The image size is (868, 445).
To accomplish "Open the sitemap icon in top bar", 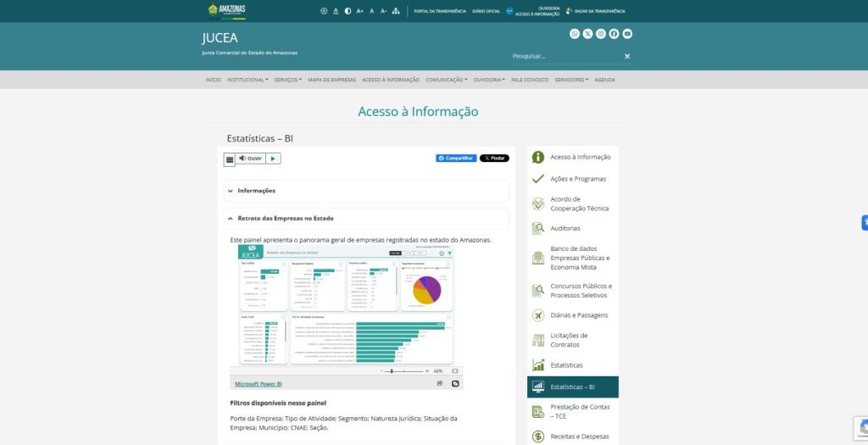I will 396,11.
